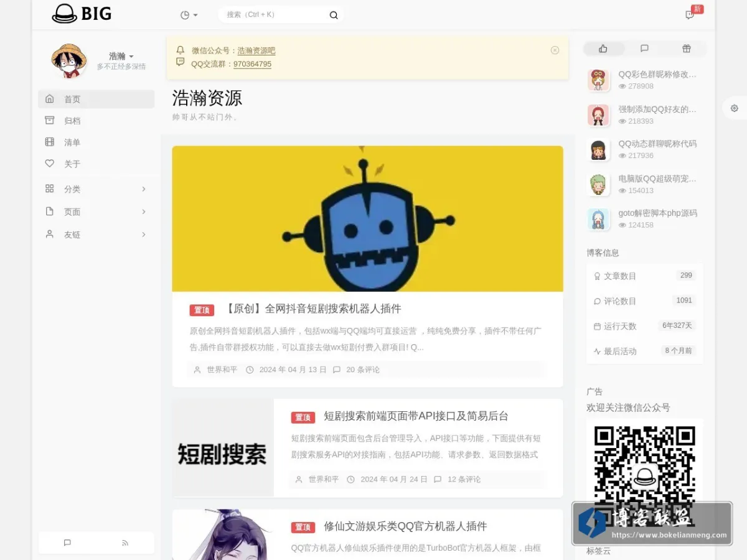Click avatar beside goto解密脚本php源码 post
This screenshot has width=747, height=560.
[598, 220]
